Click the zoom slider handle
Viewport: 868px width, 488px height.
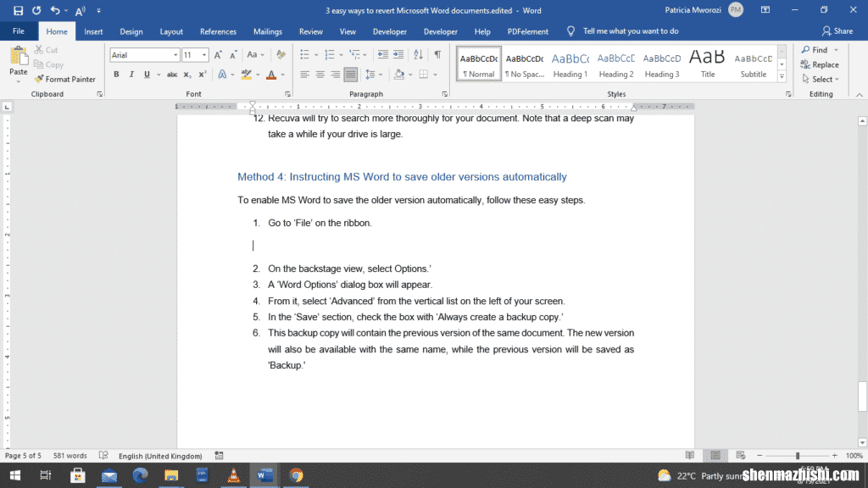tap(798, 455)
